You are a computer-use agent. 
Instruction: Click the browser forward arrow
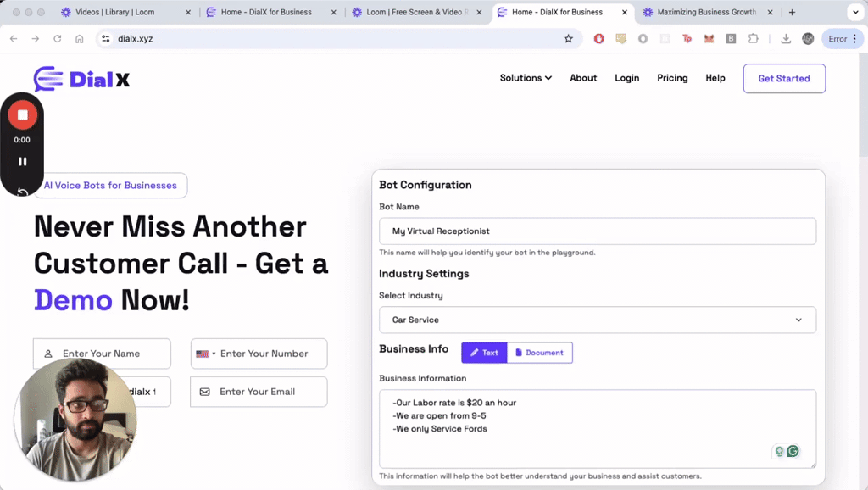(36, 39)
